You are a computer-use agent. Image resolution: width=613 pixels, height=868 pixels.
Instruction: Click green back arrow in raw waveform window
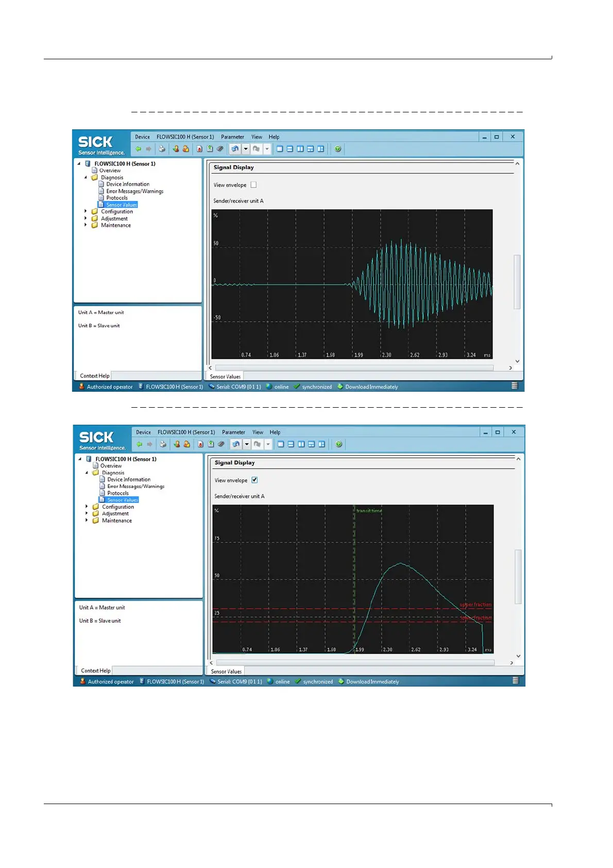(x=138, y=149)
